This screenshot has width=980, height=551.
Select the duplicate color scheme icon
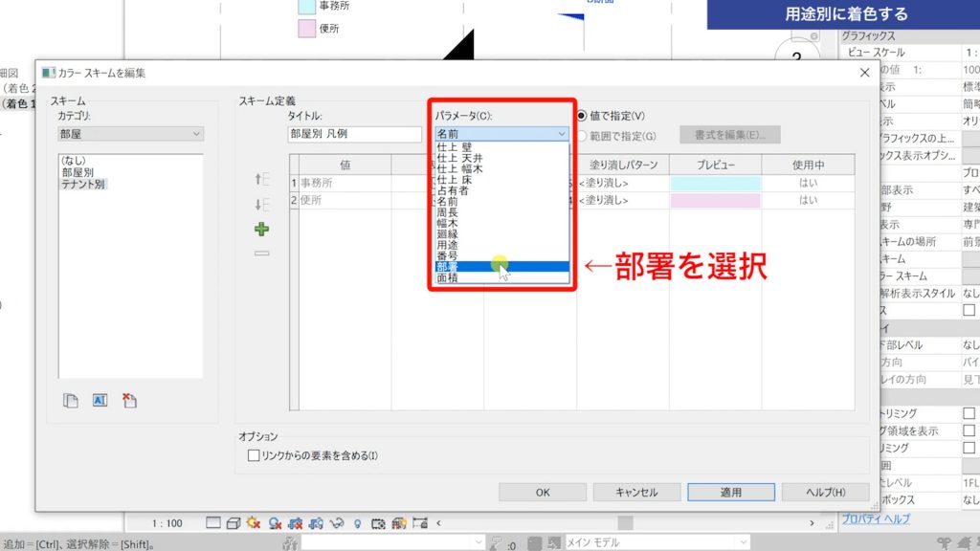pos(71,401)
